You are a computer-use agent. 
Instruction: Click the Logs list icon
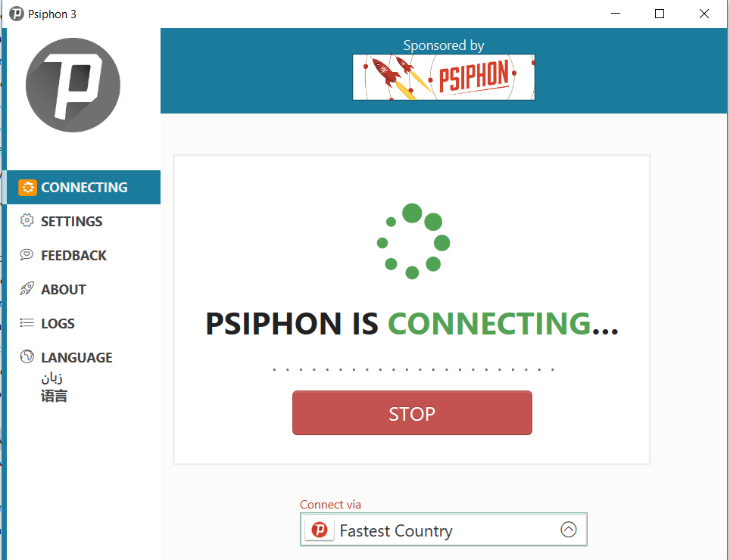(27, 323)
